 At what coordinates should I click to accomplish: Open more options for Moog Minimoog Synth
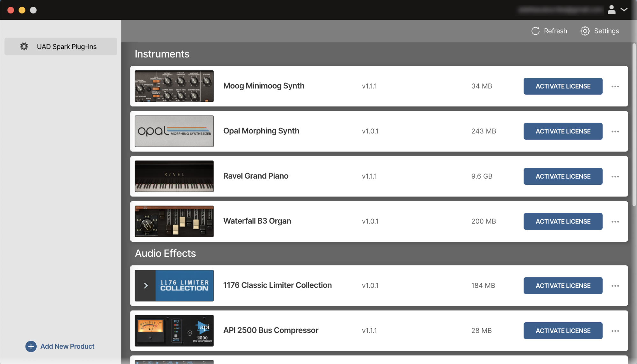pos(615,86)
